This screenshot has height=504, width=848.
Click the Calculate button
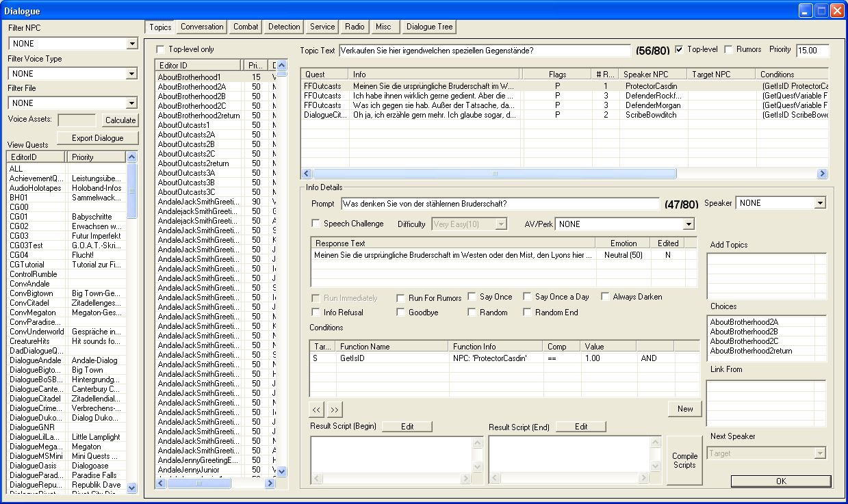[x=120, y=120]
